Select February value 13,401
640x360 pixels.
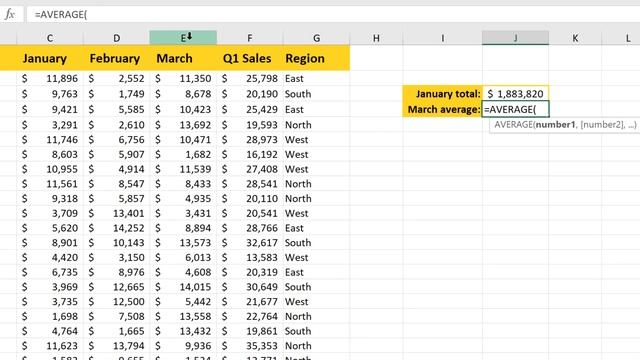117,213
